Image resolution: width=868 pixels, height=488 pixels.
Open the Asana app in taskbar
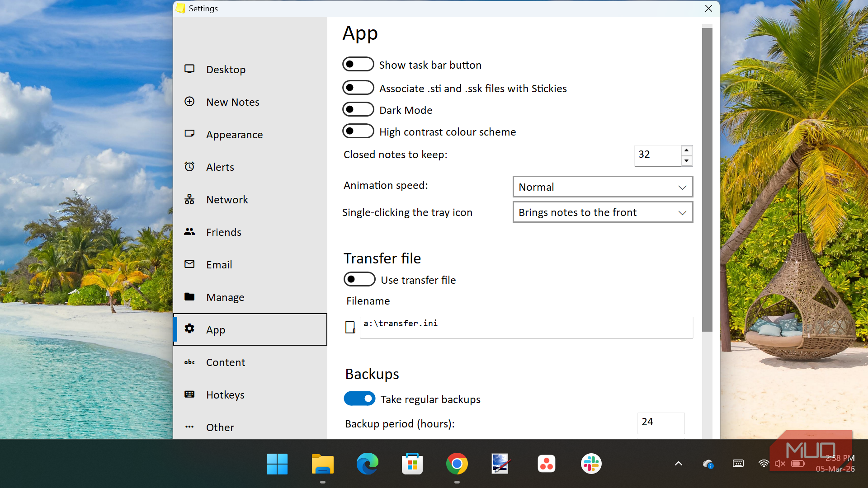[x=546, y=464]
